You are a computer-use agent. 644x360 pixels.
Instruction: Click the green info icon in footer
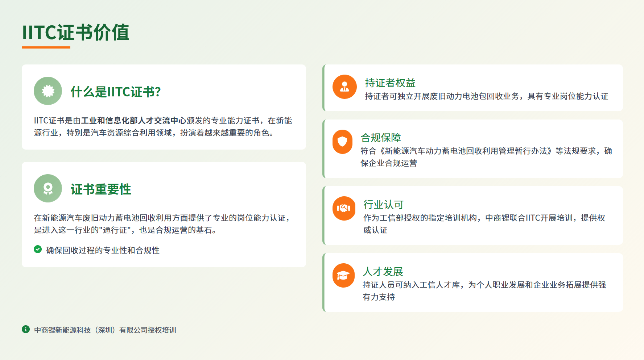pyautogui.click(x=26, y=329)
